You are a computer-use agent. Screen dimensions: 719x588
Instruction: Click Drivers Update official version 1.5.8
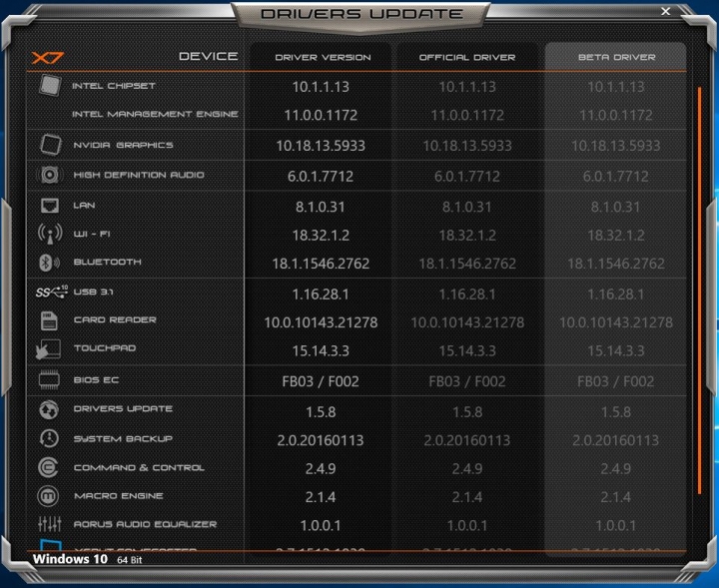pyautogui.click(x=467, y=412)
